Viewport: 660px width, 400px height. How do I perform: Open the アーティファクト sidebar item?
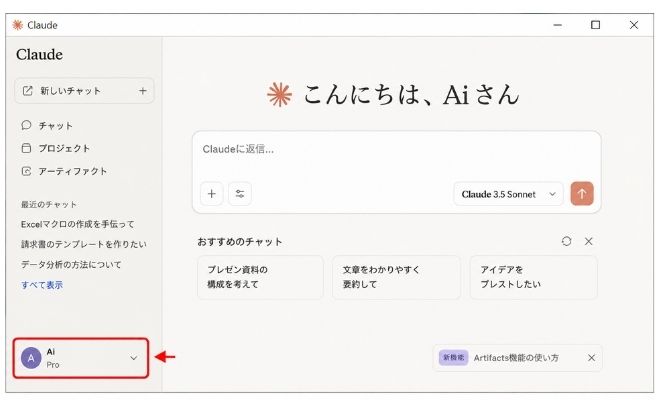(x=64, y=171)
